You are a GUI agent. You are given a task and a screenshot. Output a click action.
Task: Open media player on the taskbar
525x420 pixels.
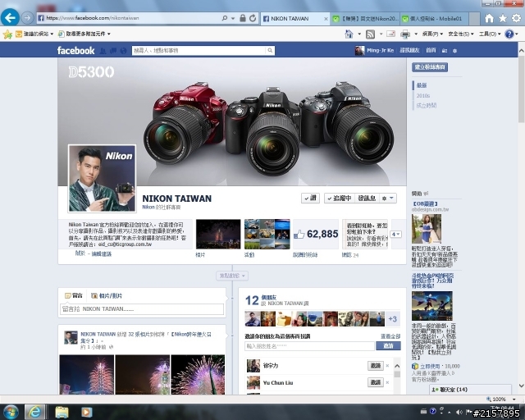86,412
